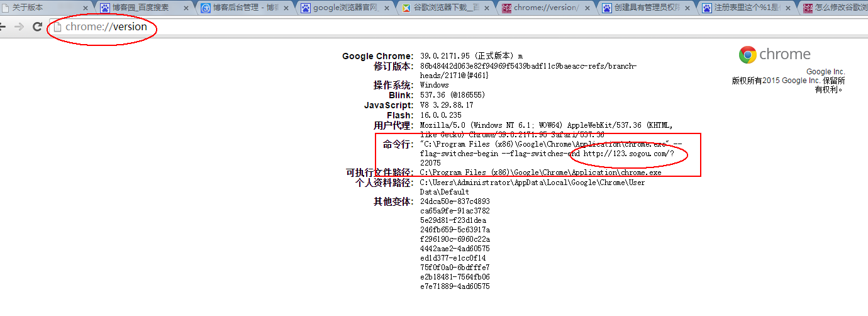
Task: Click the variation e7e71889-4ad60575
Action: click(455, 286)
